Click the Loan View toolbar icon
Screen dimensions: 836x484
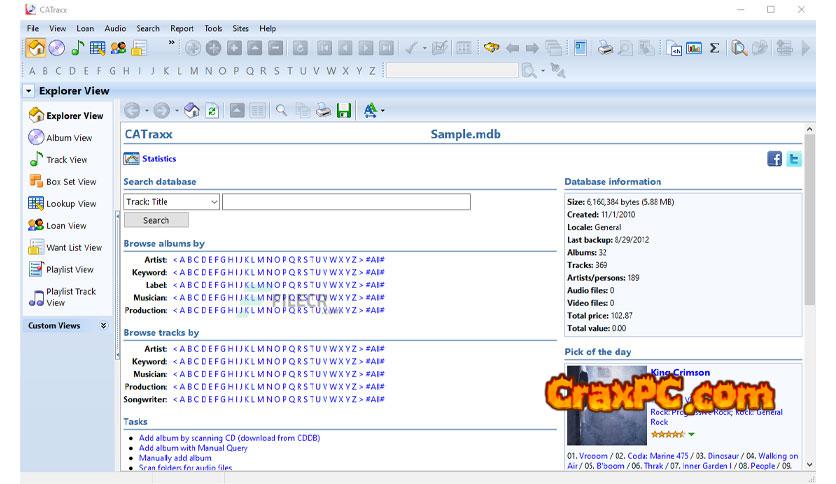click(x=118, y=47)
